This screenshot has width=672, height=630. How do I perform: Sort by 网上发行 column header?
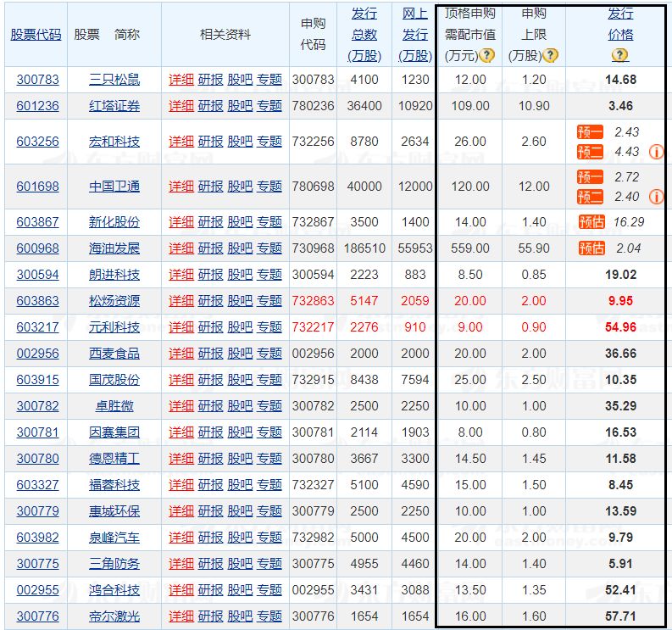pyautogui.click(x=415, y=35)
